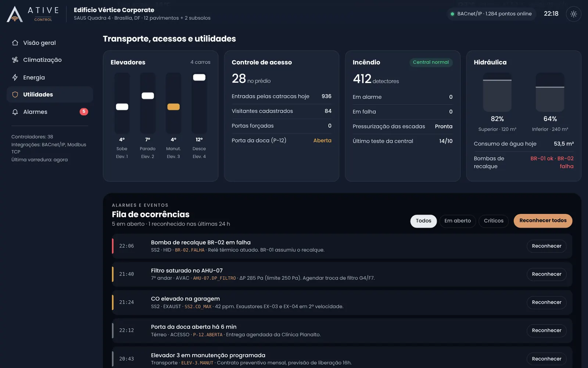
Task: Open Visão geral in the sidebar
Action: [x=50, y=43]
